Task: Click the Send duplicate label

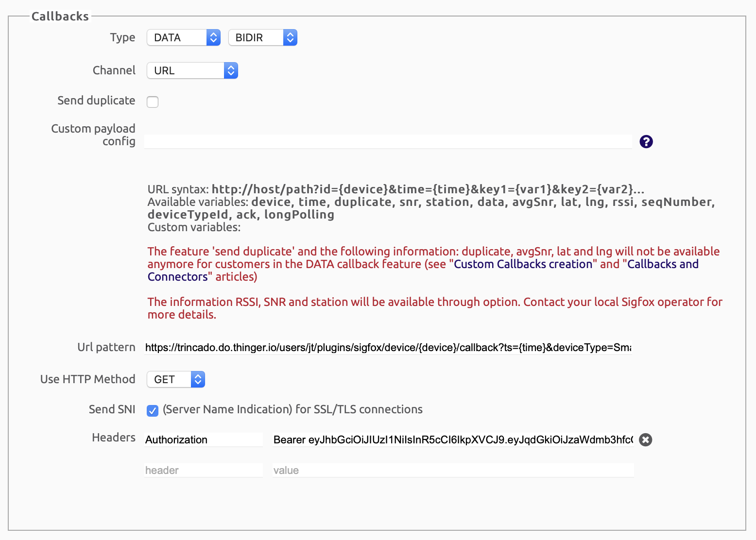Action: (96, 101)
